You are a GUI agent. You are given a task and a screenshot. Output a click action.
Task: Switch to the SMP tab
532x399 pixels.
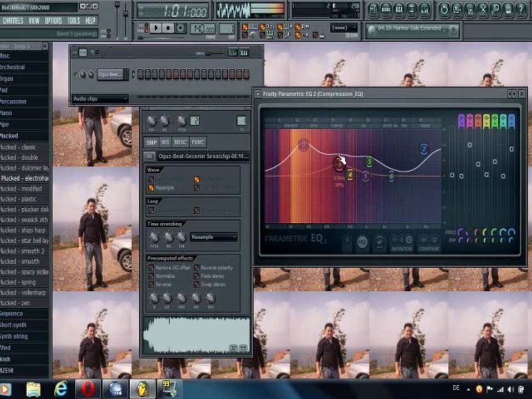tap(151, 142)
